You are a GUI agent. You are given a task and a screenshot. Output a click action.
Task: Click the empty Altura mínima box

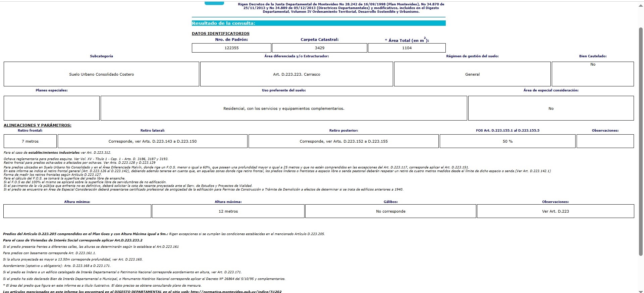(x=77, y=211)
